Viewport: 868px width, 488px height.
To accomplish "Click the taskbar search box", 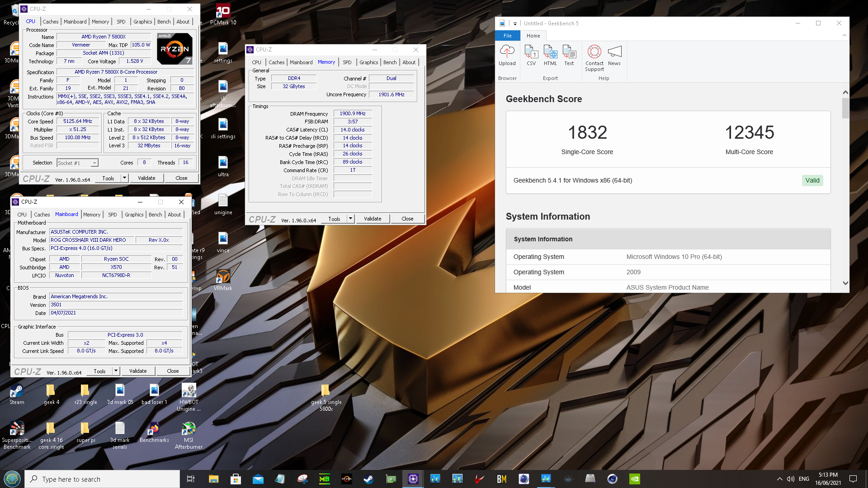I will point(102,479).
